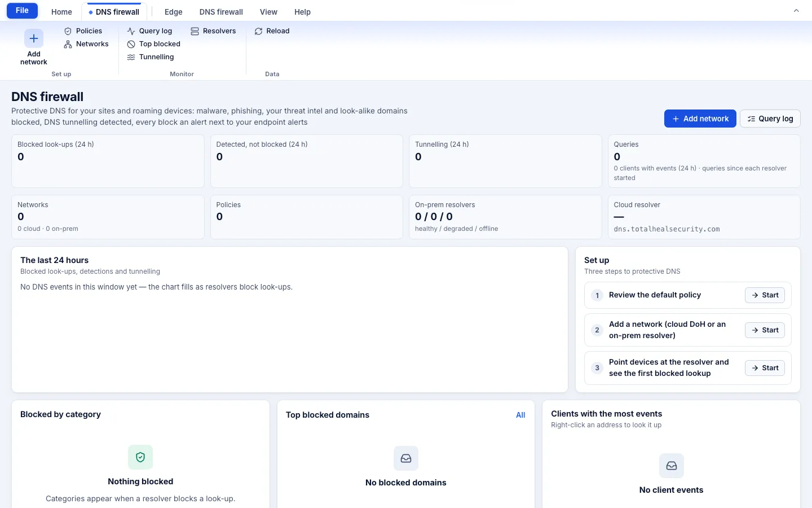The width and height of the screenshot is (812, 508).
Task: Click the outlined Query log button beside Add network
Action: (x=770, y=119)
